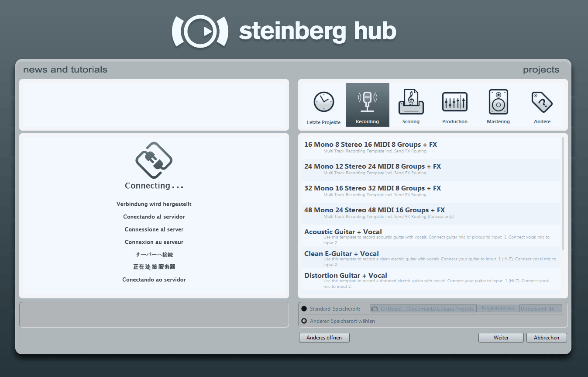Select Distortion Guitar + Vocal template

coord(431,279)
